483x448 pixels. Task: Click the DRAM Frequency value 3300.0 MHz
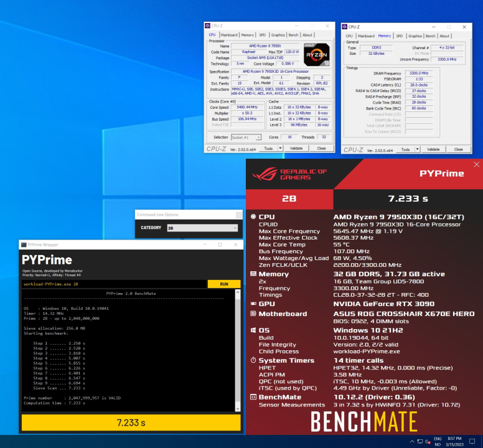tap(419, 73)
